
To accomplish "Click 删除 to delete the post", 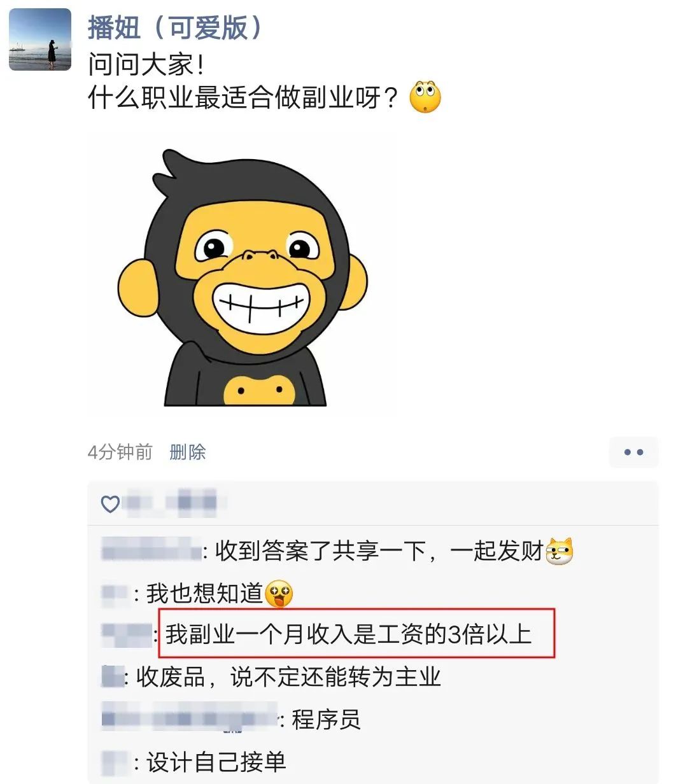I will (x=188, y=452).
